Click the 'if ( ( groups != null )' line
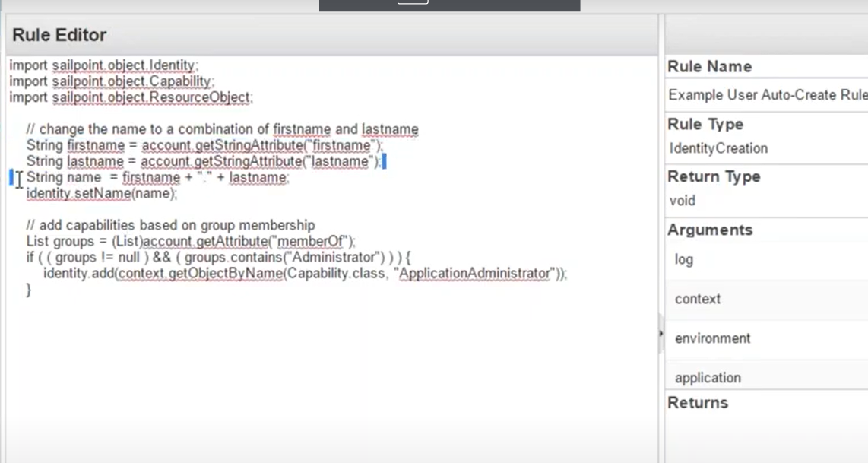The image size is (868, 463). (219, 258)
